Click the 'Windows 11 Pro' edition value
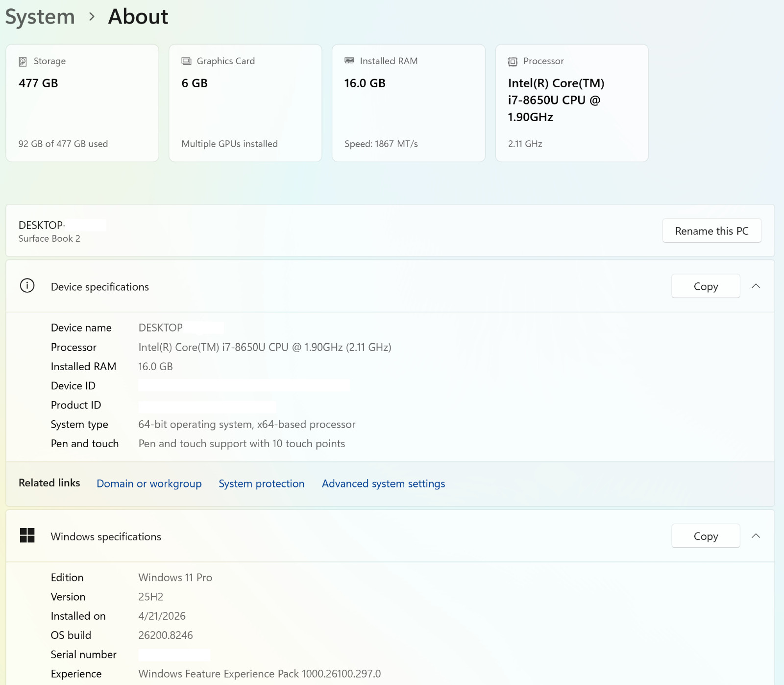The image size is (784, 685). point(175,577)
